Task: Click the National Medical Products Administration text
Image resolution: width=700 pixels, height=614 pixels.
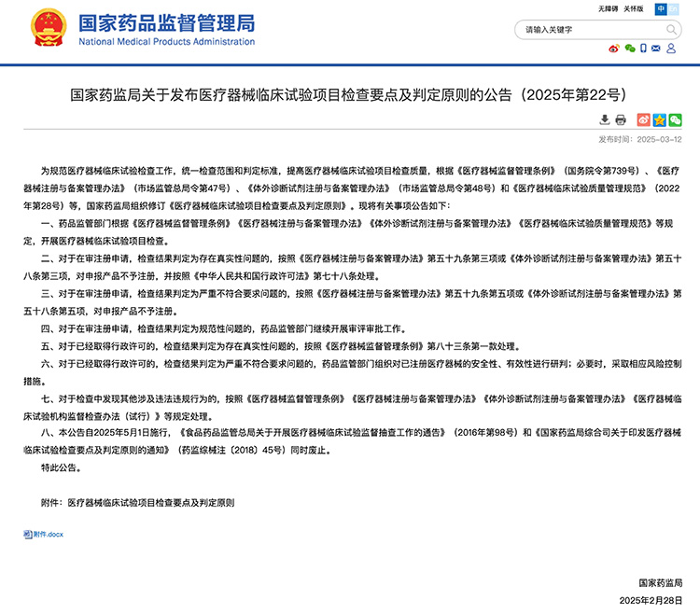Action: (x=166, y=41)
